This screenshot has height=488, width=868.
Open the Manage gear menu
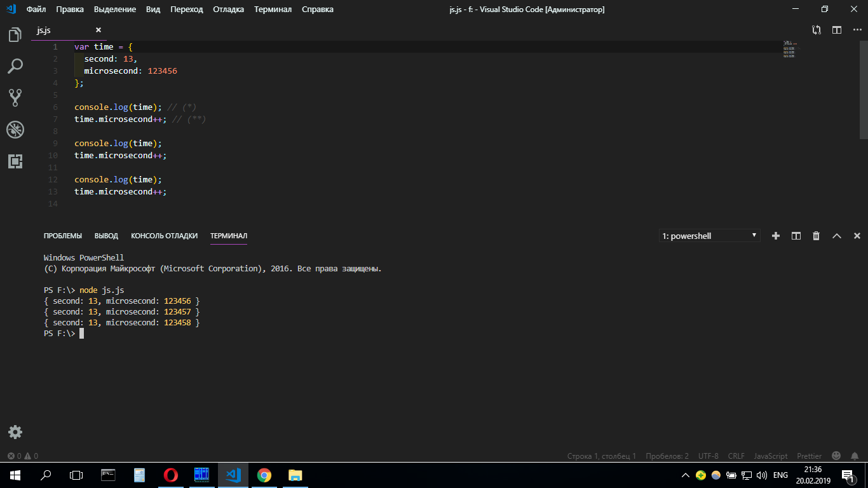pyautogui.click(x=15, y=432)
